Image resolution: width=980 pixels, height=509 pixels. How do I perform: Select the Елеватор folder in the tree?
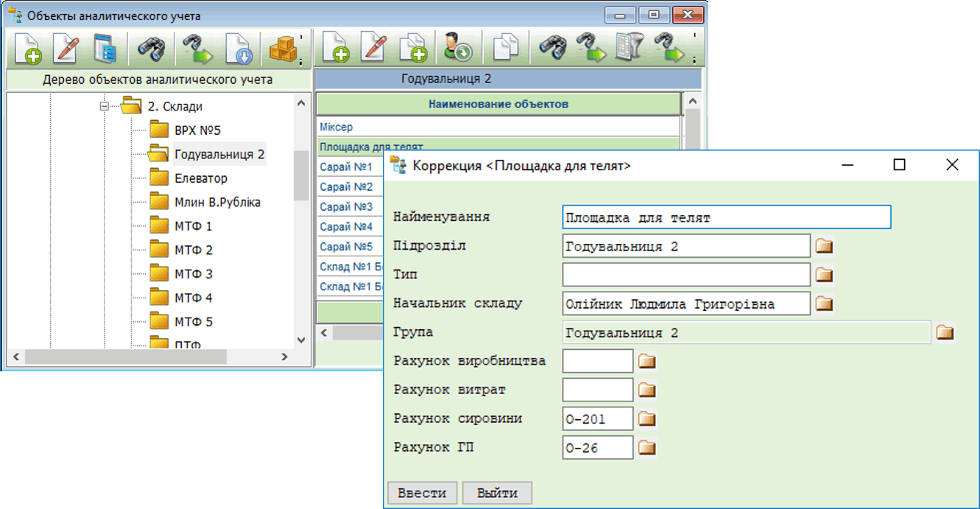200,178
